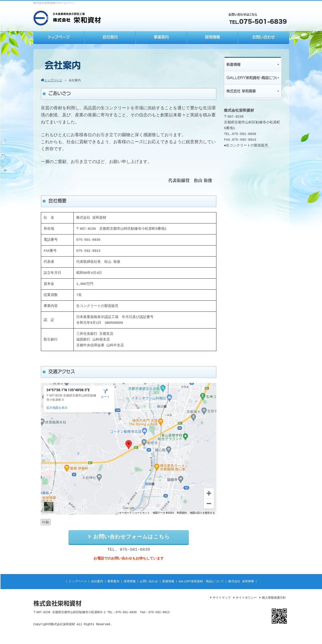Click the 1,000万円 capital cell
322x644 pixels.
(x=145, y=284)
